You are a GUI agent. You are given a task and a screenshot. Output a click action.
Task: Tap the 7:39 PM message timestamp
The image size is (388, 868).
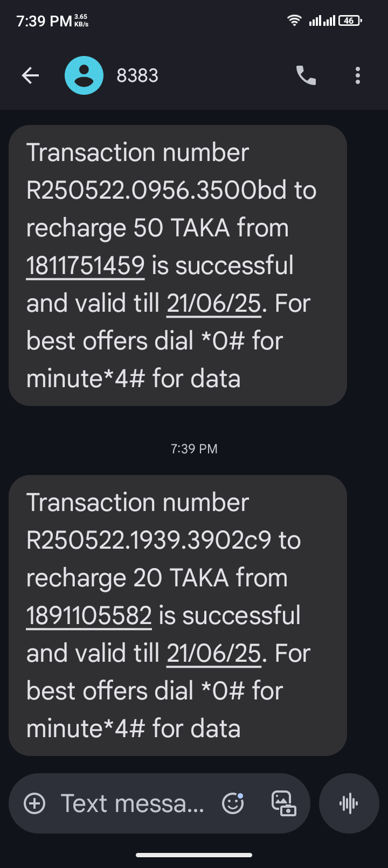click(x=194, y=449)
